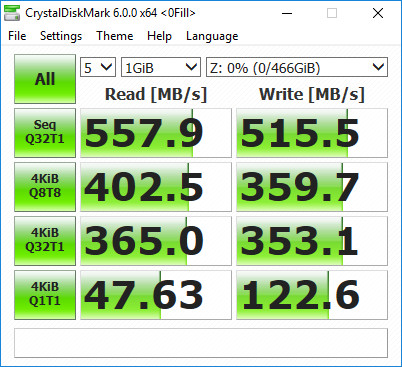Start the 4KiB Q8T8 test

45,187
